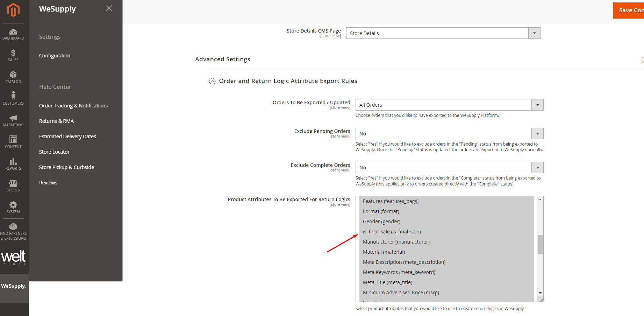Image resolution: width=644 pixels, height=316 pixels.
Task: Open Exclude Complete Orders dropdown
Action: (x=449, y=168)
